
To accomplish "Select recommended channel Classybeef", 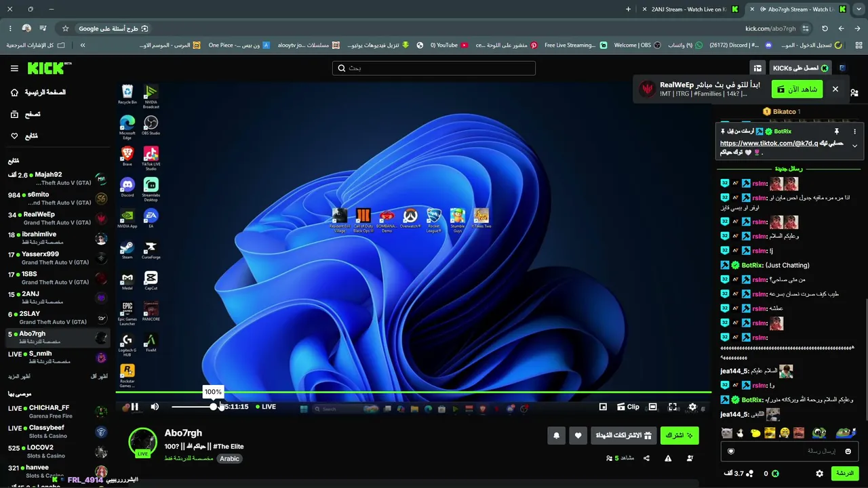I will tap(57, 432).
